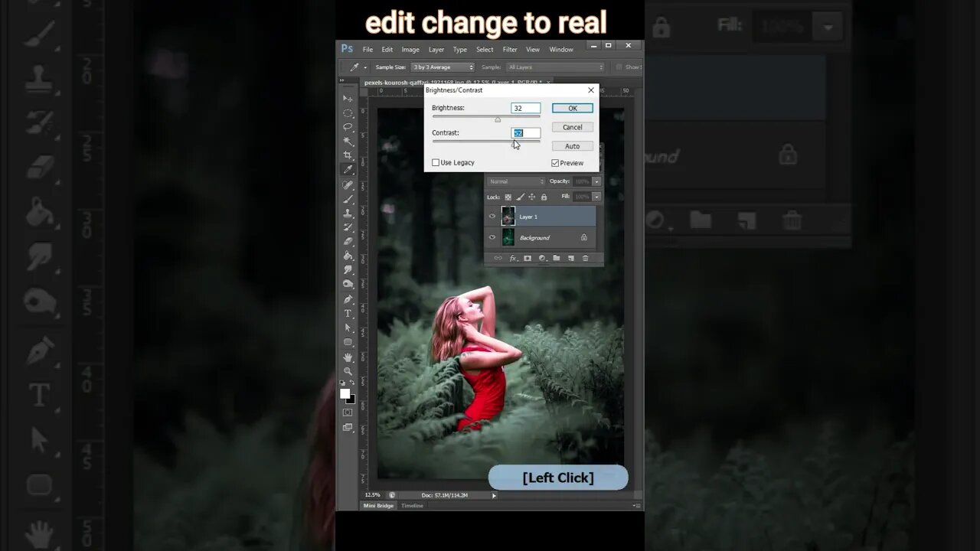Image resolution: width=980 pixels, height=551 pixels.
Task: Select the Clone Stamp tool
Action: coord(348,214)
